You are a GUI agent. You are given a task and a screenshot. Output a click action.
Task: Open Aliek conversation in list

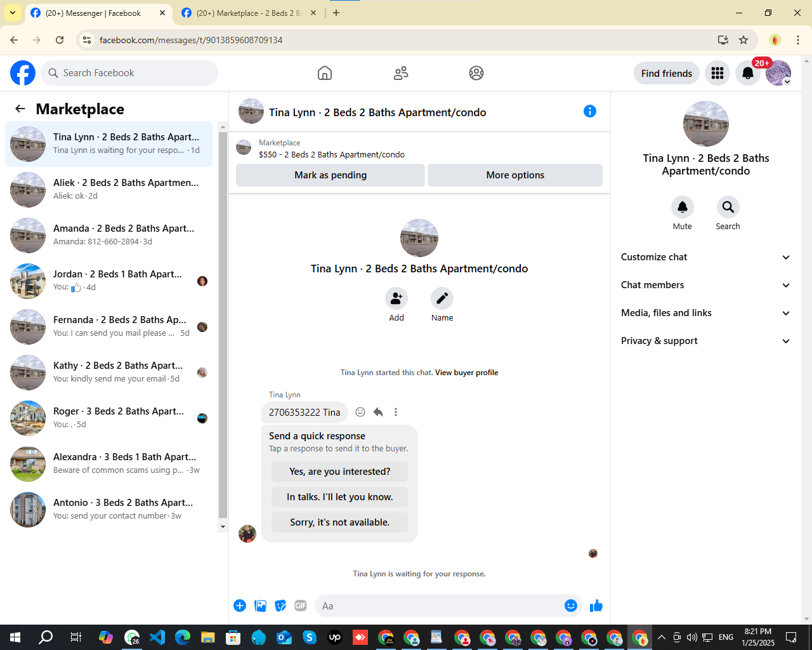pyautogui.click(x=108, y=190)
